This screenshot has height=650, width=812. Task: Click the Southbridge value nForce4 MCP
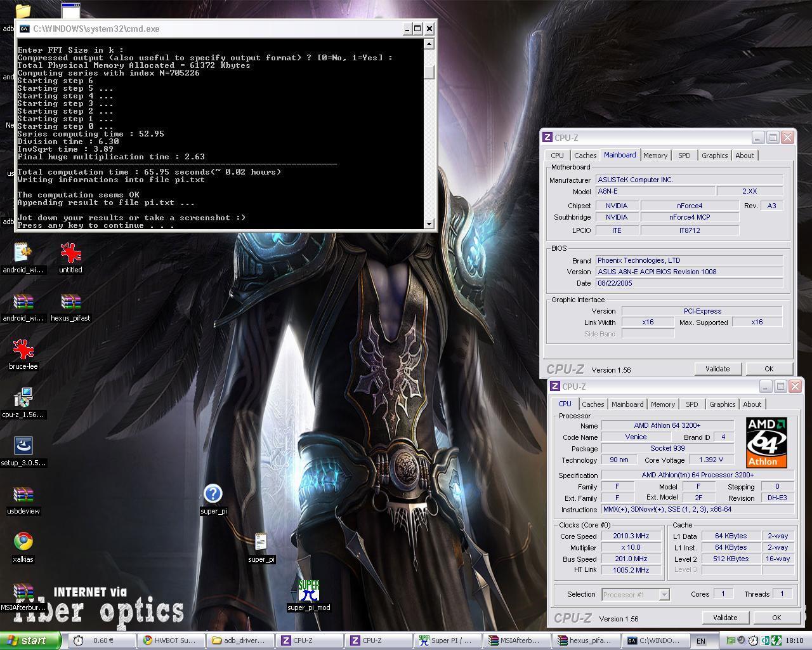tap(690, 217)
